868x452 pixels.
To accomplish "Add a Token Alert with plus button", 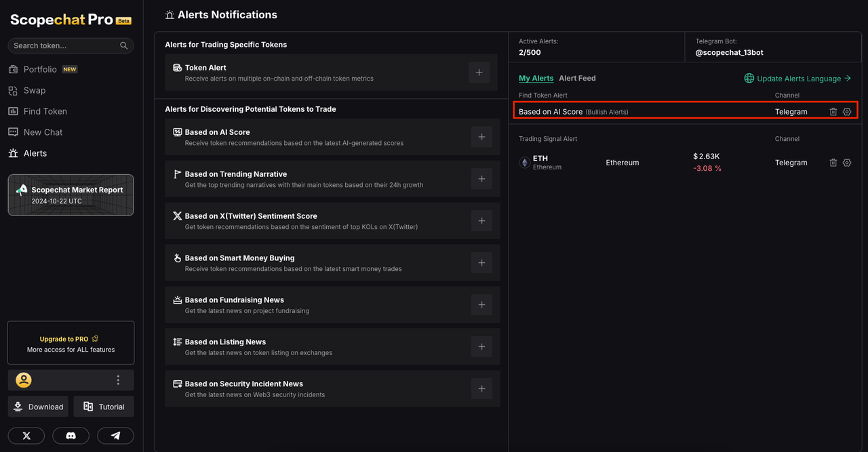I will 479,73.
